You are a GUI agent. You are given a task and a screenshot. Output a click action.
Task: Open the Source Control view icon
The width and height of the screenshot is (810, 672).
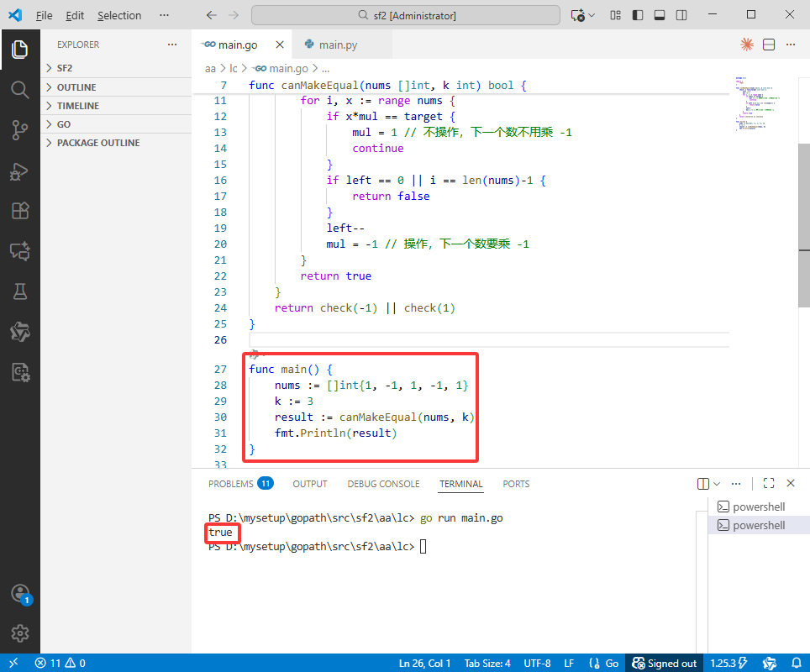coord(19,130)
